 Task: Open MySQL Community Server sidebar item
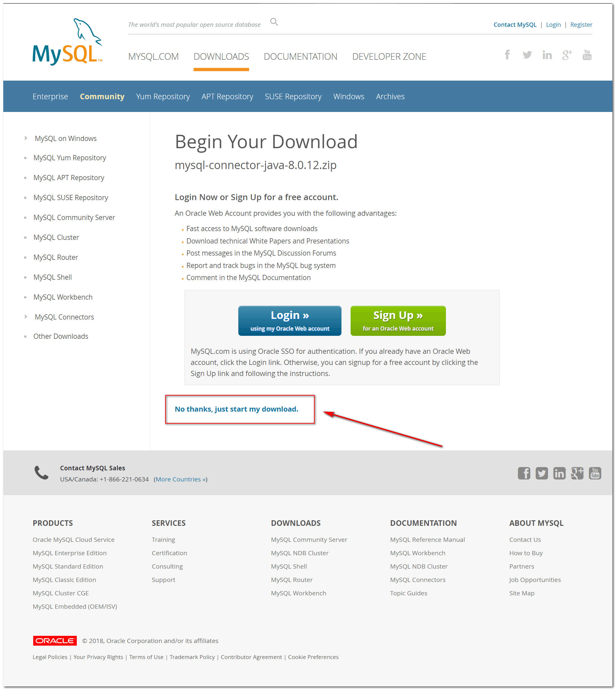[x=74, y=218]
